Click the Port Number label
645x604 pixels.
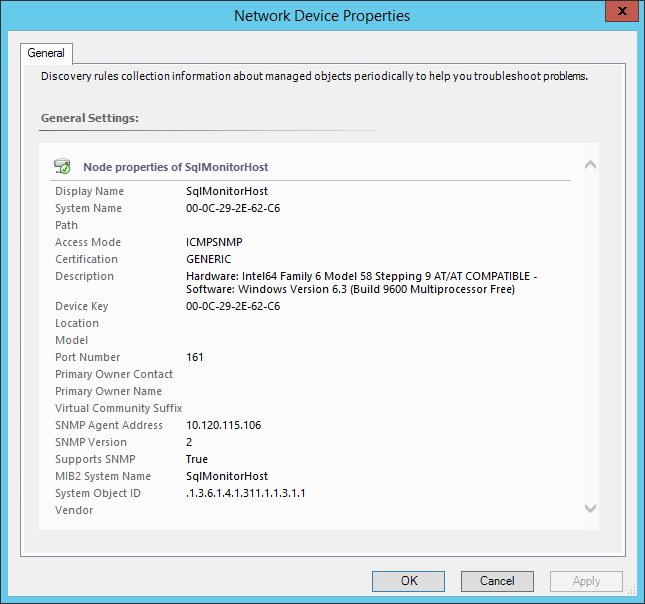88,357
